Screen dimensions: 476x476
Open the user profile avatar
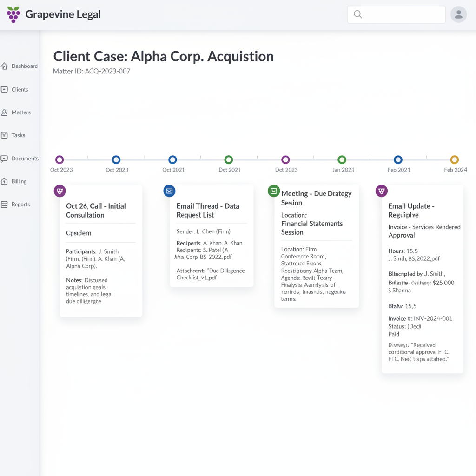458,14
